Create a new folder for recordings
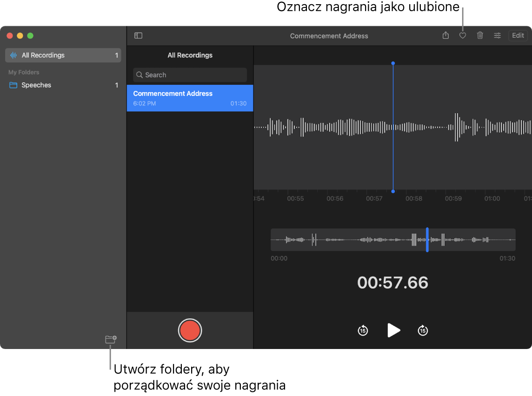532x396 pixels. coord(111,340)
